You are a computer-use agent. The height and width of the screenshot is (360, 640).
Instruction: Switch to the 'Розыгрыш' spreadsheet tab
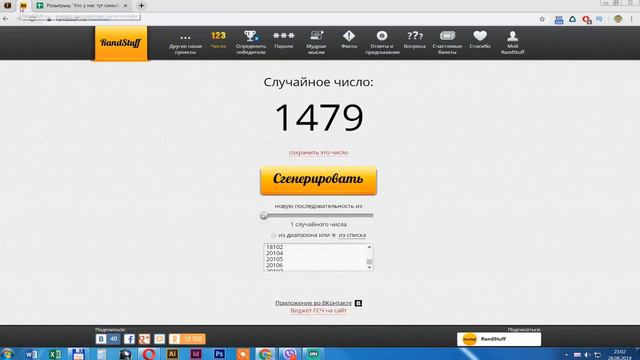click(82, 6)
